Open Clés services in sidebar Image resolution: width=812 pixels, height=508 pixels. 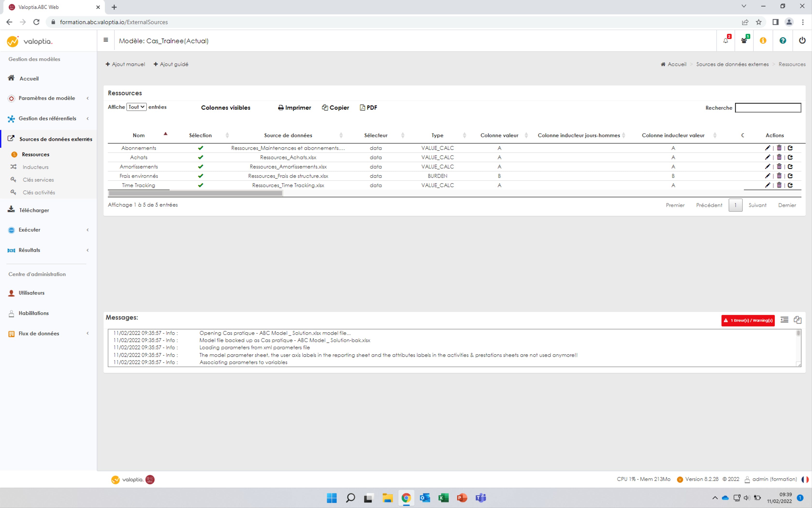pyautogui.click(x=38, y=180)
